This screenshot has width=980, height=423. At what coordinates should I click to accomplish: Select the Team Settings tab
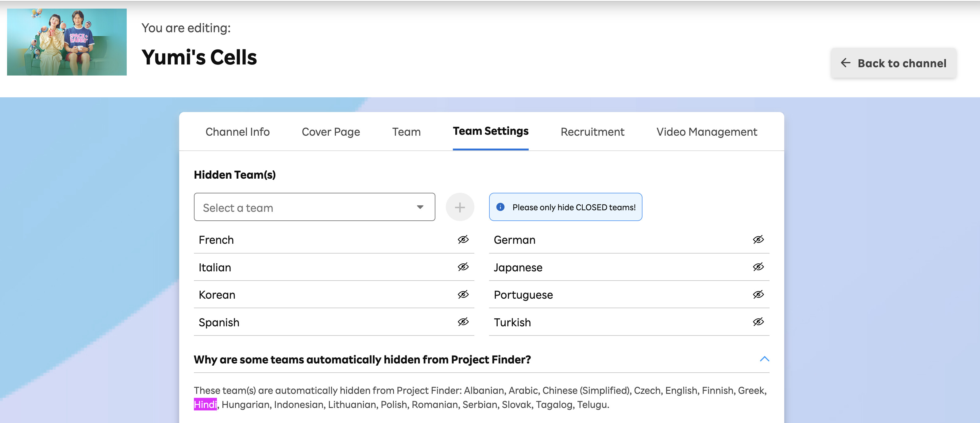pos(490,131)
